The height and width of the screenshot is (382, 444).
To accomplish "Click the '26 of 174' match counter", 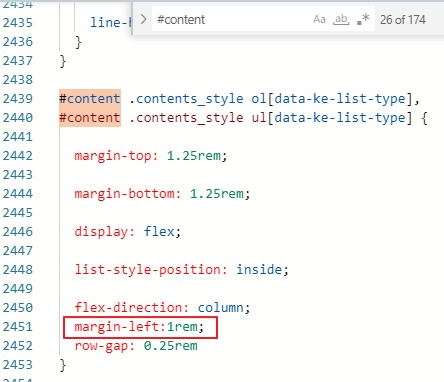I will coord(403,20).
